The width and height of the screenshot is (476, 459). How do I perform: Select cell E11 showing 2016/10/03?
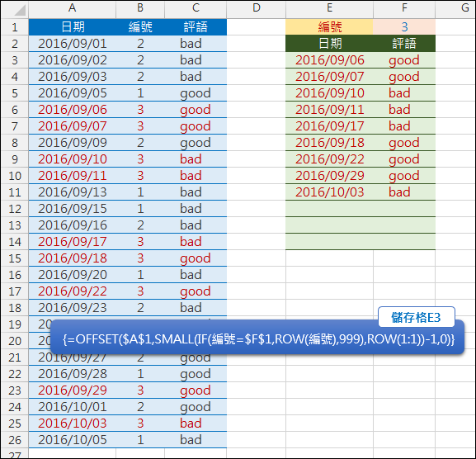point(329,192)
